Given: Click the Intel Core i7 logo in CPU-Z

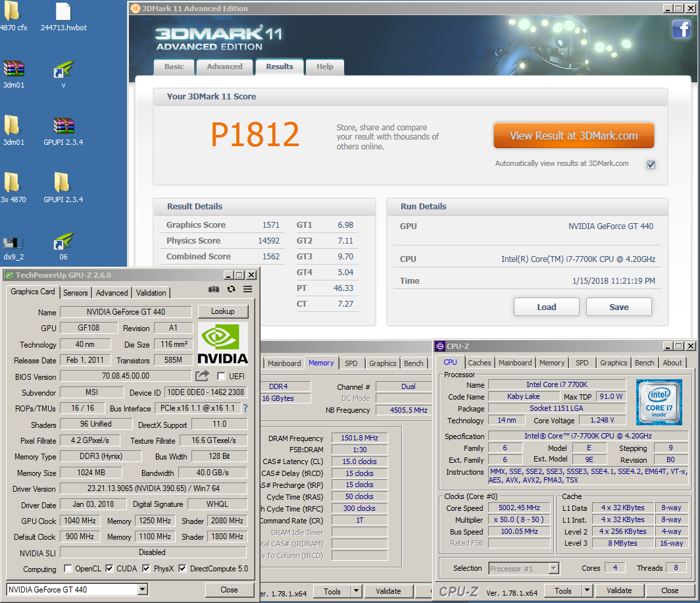Looking at the screenshot, I should 659,402.
